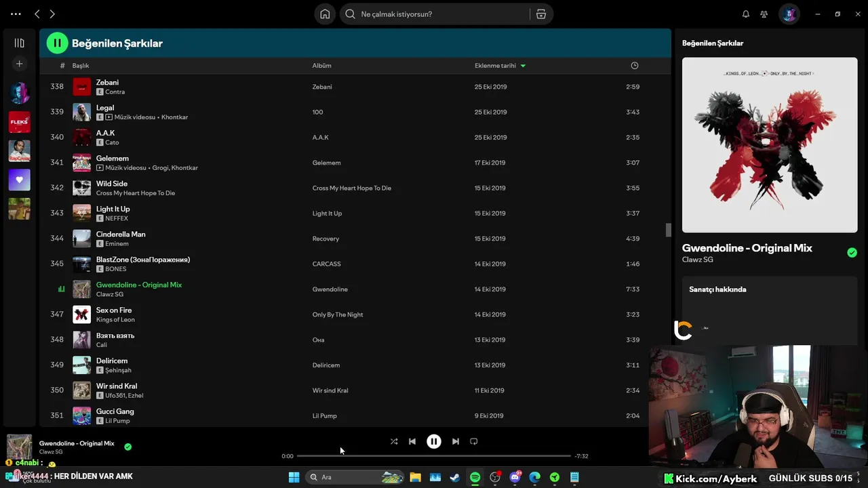Open the Contra artist link
868x488 pixels.
115,92
